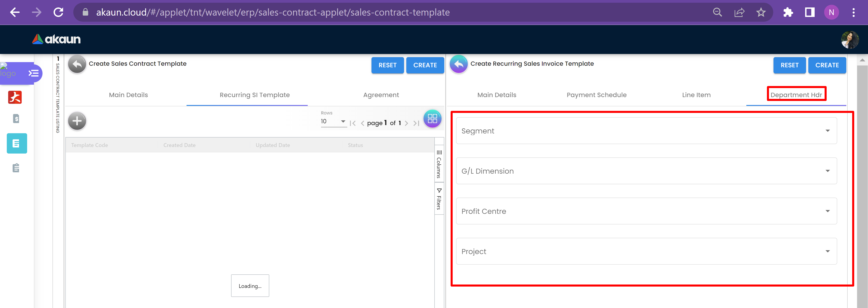Screen dimensions: 868x308
Task: Click the grey back arrow beside Create Sales Contract Template
Action: (77, 64)
